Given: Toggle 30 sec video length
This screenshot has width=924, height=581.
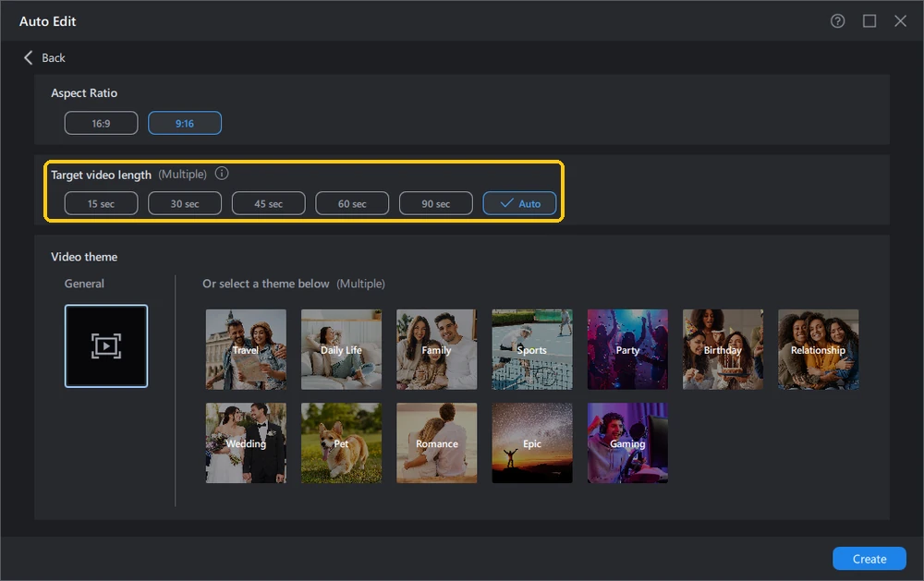Looking at the screenshot, I should tap(185, 203).
